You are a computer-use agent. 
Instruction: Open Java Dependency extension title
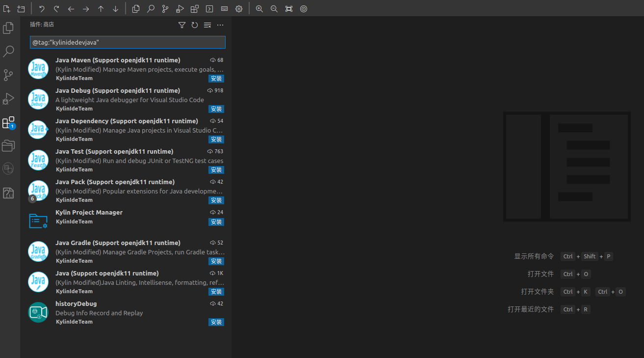[x=127, y=121]
